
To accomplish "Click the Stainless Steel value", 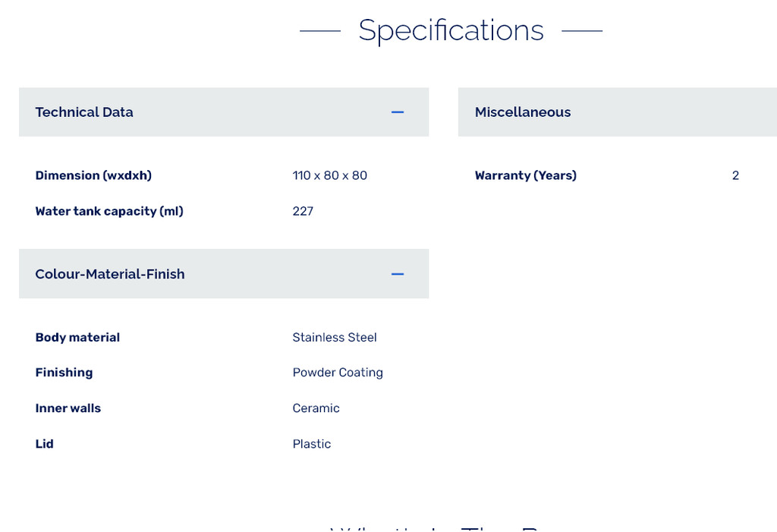I will [335, 337].
